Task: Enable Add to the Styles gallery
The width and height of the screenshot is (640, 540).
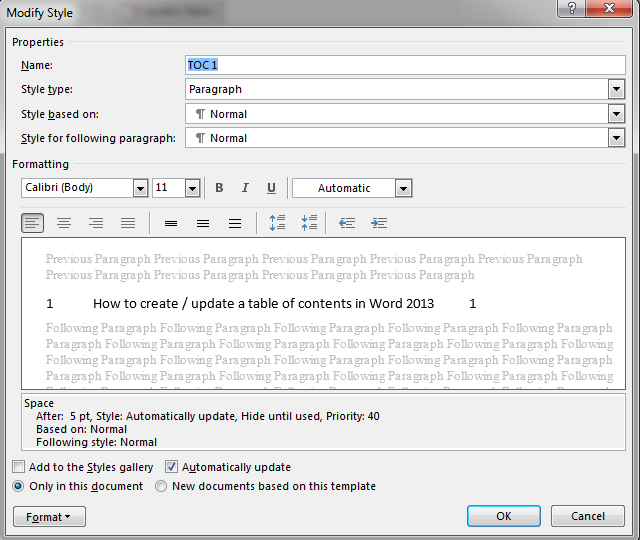Action: point(20,467)
